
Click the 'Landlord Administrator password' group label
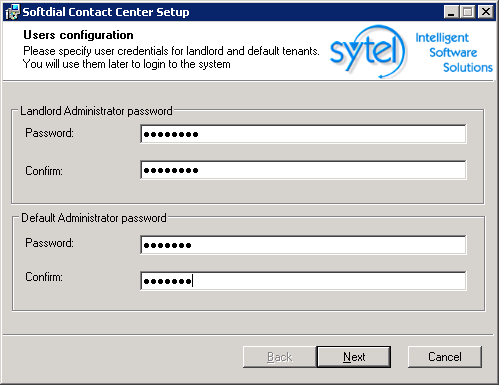96,111
